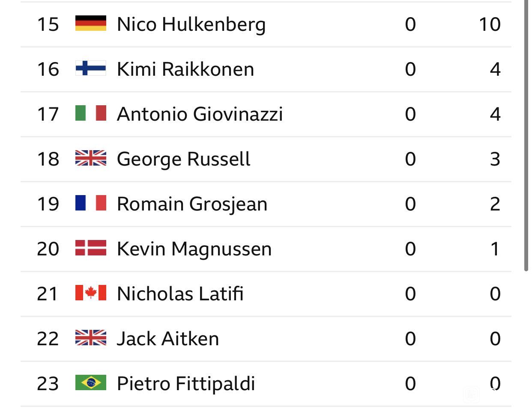
Task: Select Romain Grosjean in the standings
Action: pyautogui.click(x=192, y=204)
